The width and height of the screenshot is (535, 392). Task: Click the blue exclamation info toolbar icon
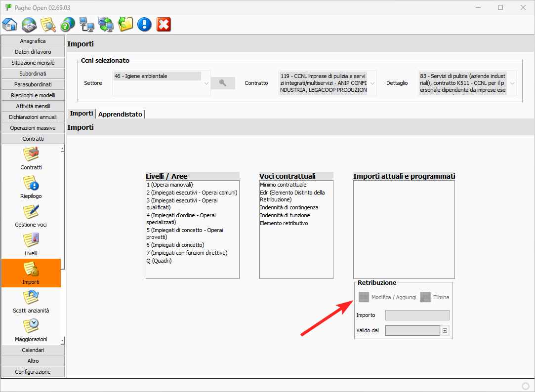144,24
